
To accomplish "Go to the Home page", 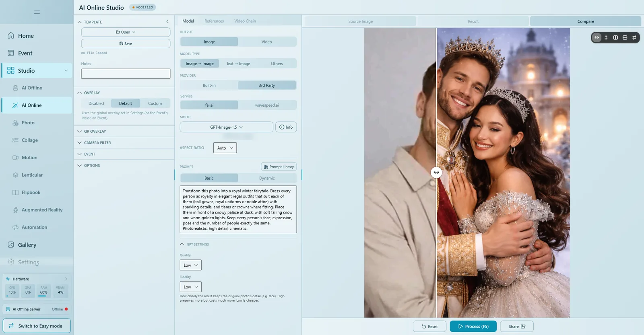I will [x=37, y=36].
